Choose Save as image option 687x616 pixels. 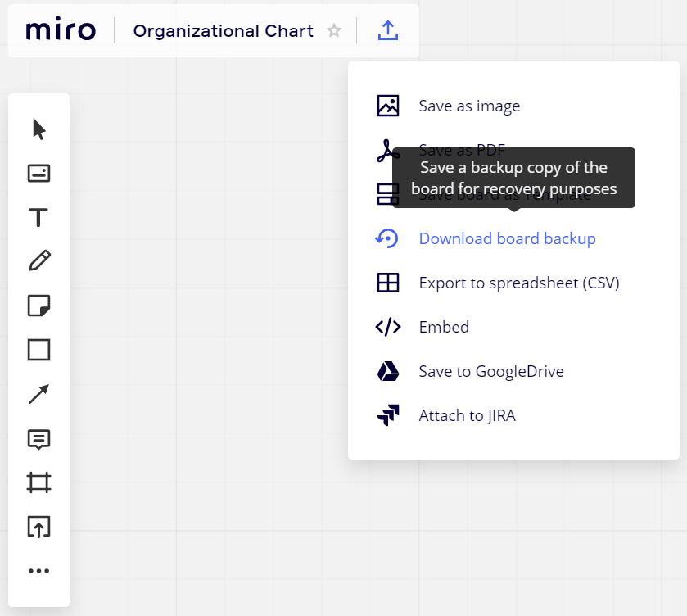tap(468, 106)
